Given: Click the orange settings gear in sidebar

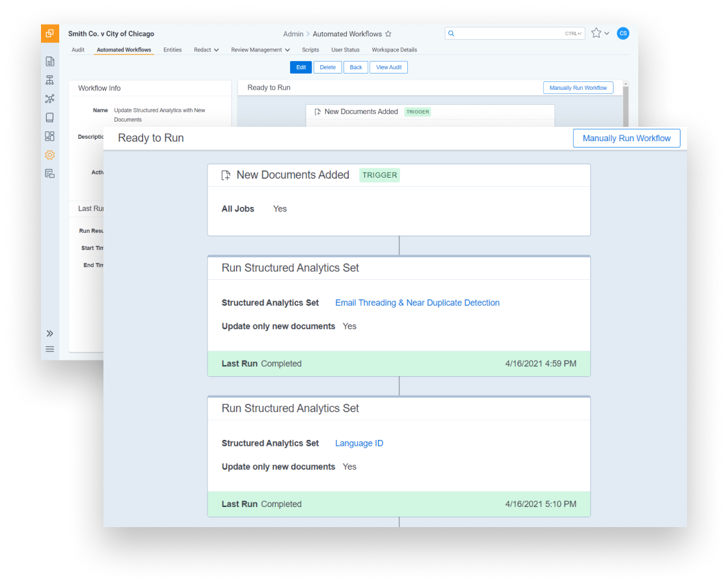Looking at the screenshot, I should (50, 155).
